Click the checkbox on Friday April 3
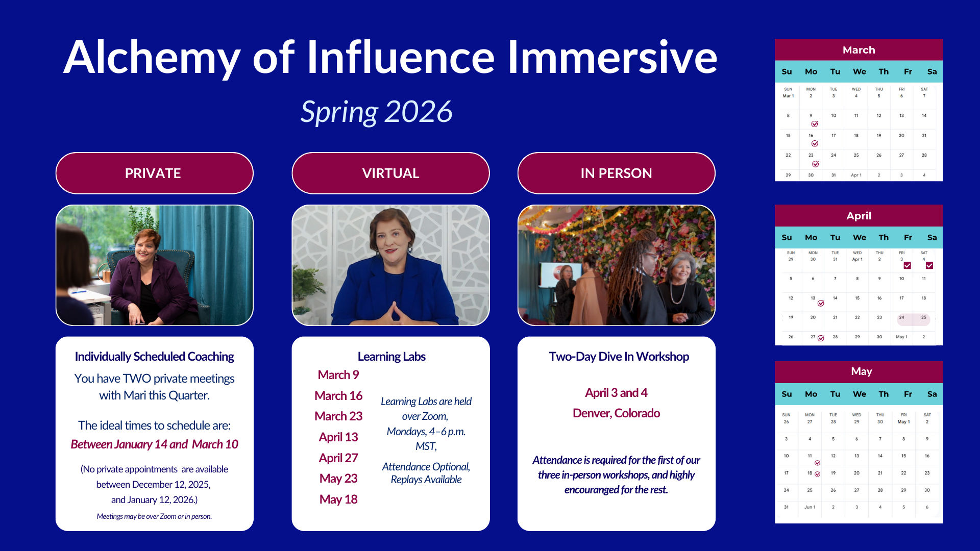This screenshot has height=551, width=980. pyautogui.click(x=907, y=265)
